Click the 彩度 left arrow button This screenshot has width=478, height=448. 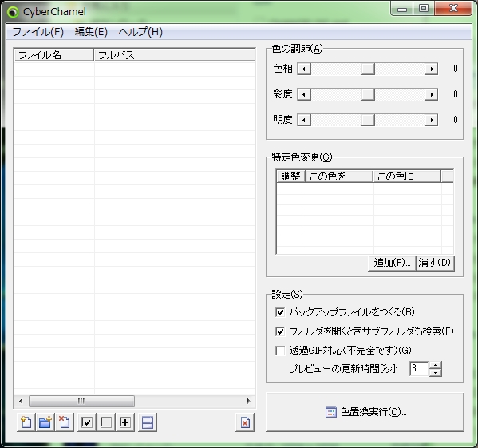coord(303,94)
